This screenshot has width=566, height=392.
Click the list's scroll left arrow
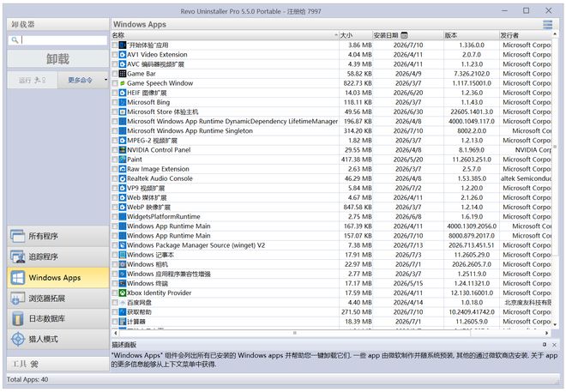coord(116,333)
